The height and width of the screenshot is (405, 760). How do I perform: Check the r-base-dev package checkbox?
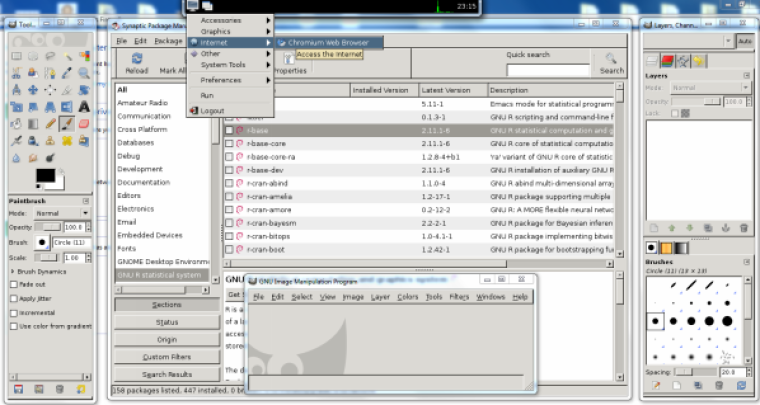[229, 170]
